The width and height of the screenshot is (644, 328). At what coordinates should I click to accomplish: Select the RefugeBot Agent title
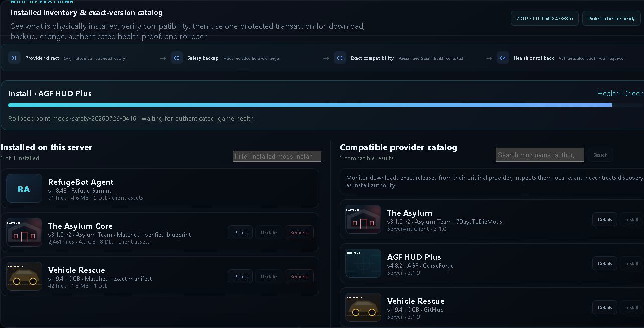(x=81, y=182)
